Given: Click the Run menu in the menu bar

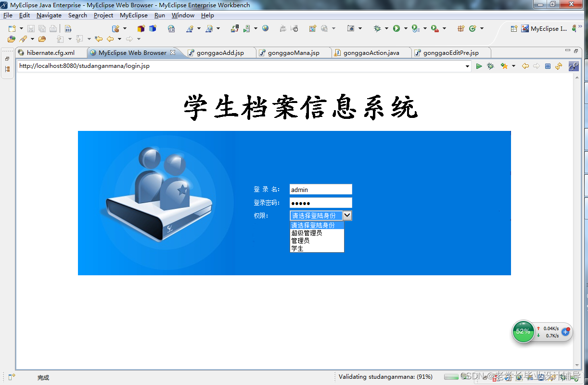Looking at the screenshot, I should click(x=159, y=15).
